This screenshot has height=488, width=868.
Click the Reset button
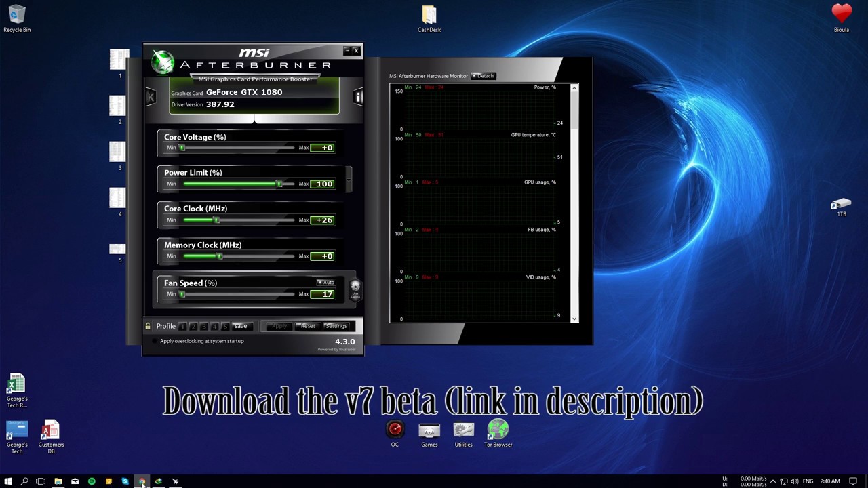tap(308, 326)
